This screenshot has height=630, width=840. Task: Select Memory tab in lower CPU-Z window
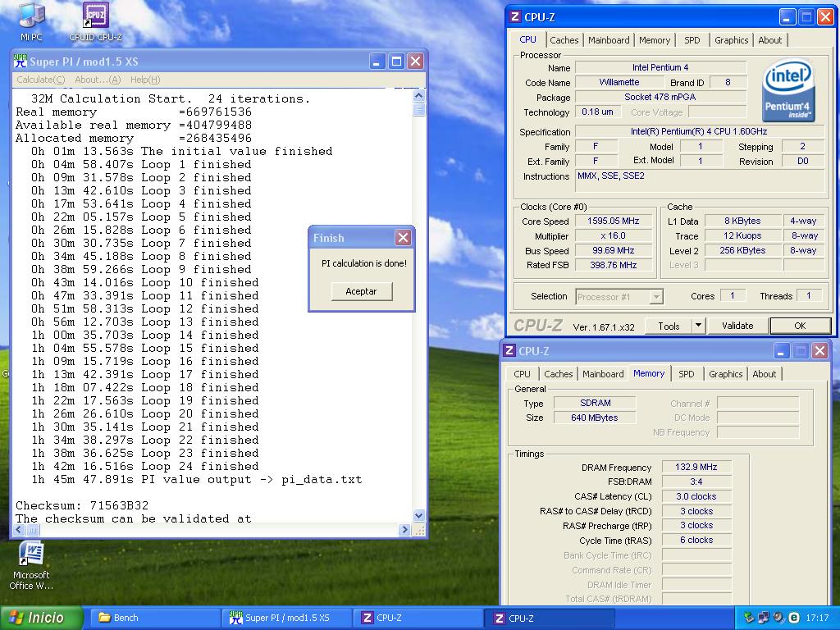click(649, 374)
